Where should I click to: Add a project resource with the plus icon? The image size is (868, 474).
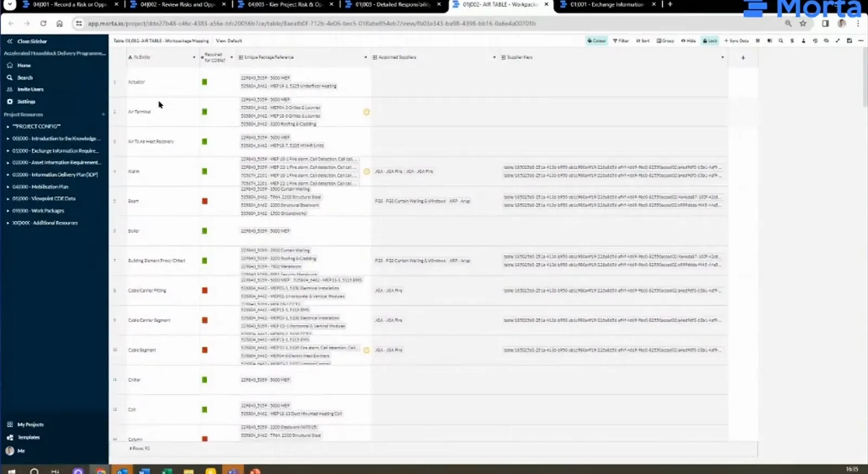pos(103,114)
